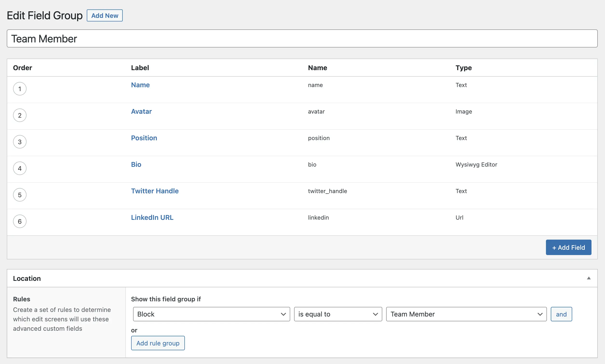This screenshot has width=605, height=364.
Task: Click order handle number 3
Action: coord(20,142)
